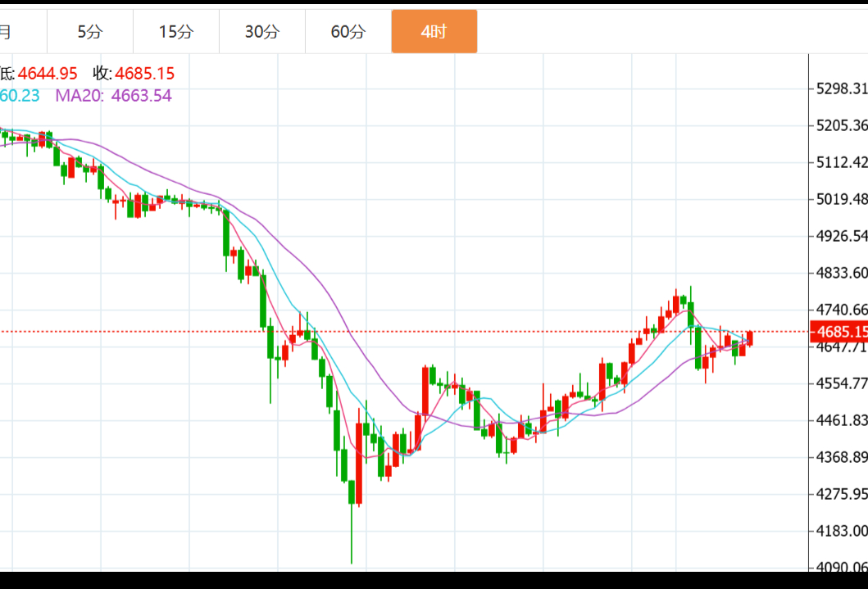The image size is (868, 589).
Task: Switch to the 5分 timeframe tab
Action: point(90,32)
